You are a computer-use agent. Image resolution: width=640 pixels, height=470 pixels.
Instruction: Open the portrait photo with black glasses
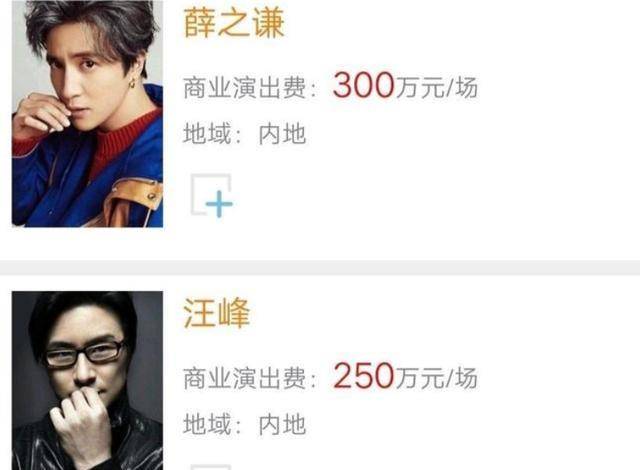[x=87, y=380]
